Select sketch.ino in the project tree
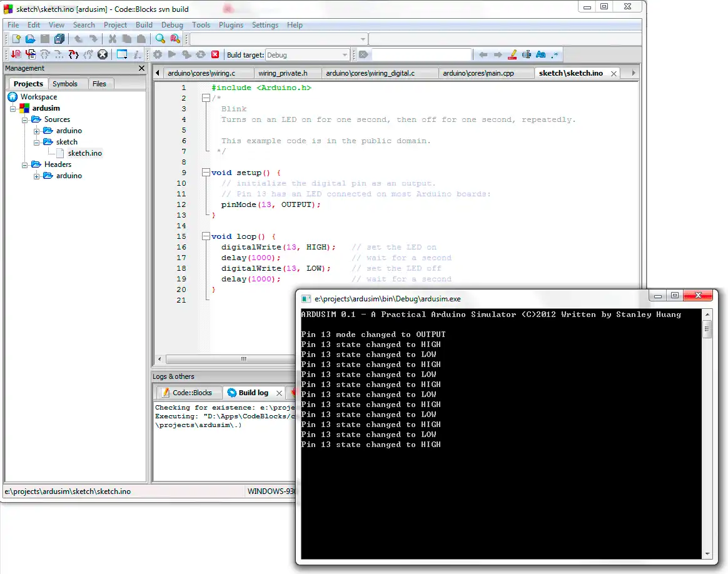Screen dimensions: 728x574 [84, 153]
